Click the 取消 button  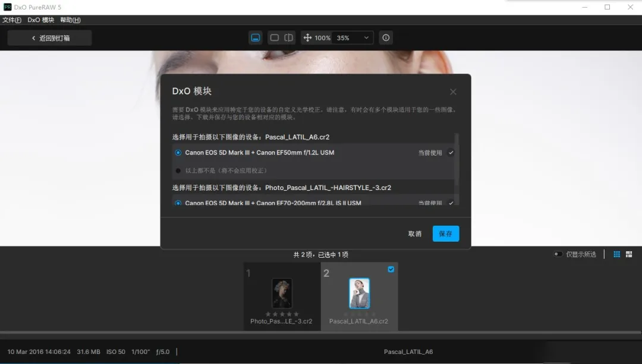414,233
